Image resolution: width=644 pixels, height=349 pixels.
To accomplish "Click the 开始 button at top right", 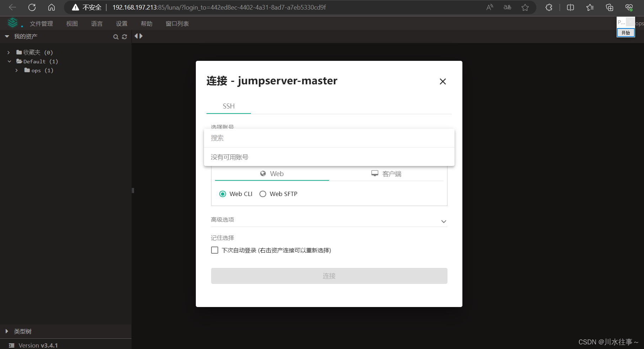I will coord(626,33).
